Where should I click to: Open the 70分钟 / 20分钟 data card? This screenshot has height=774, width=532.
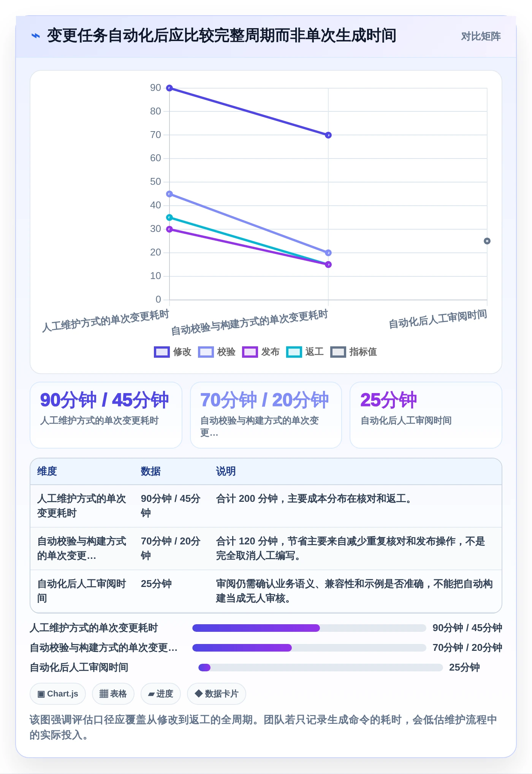tap(266, 415)
